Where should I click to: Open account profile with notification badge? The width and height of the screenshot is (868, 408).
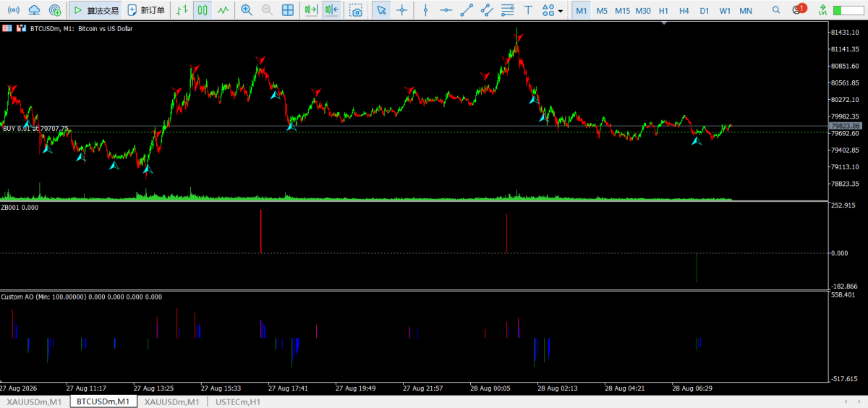click(798, 9)
